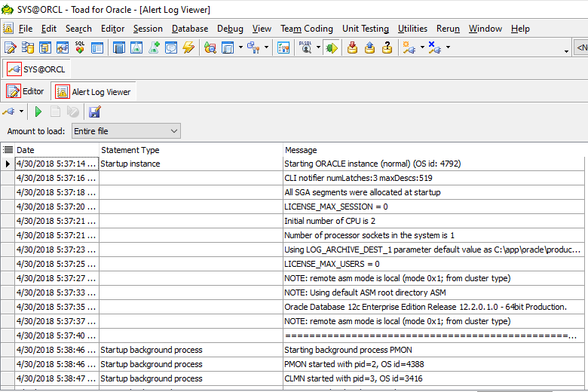Click the Toad workspace icon left of File menu

click(x=8, y=28)
